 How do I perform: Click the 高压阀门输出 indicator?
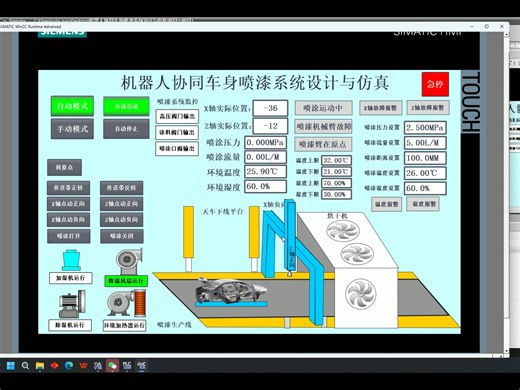point(177,116)
